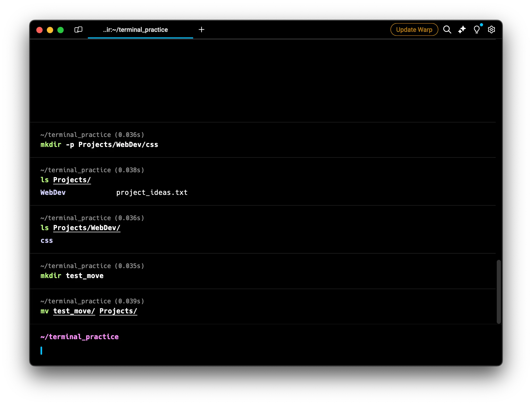
Task: Click the vertical scrollbar thumb
Action: (x=499, y=292)
